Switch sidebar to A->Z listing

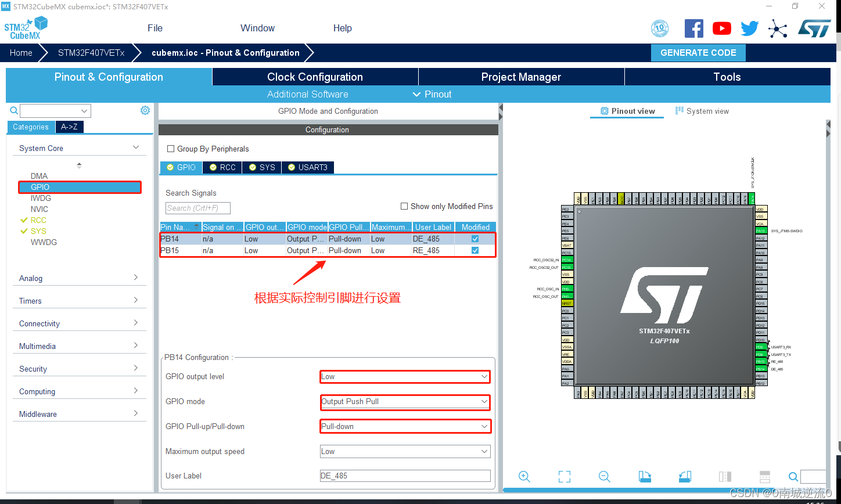[x=70, y=127]
